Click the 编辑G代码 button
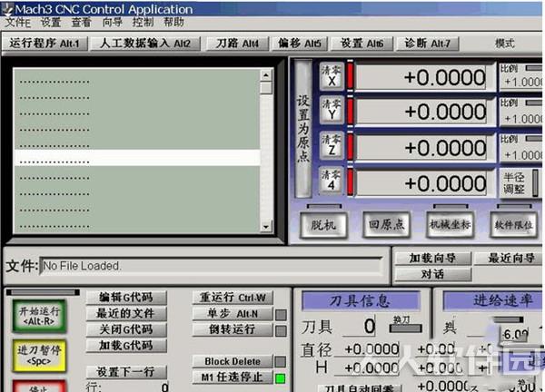The width and height of the screenshot is (545, 392). [x=126, y=298]
